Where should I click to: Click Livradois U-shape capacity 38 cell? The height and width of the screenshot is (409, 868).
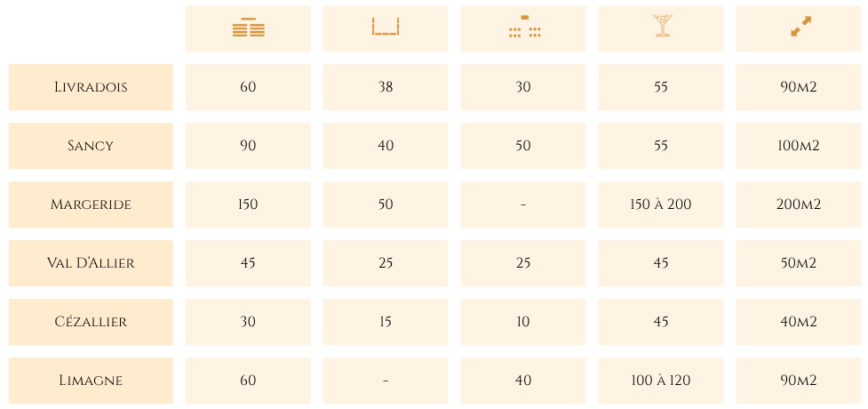pos(386,87)
